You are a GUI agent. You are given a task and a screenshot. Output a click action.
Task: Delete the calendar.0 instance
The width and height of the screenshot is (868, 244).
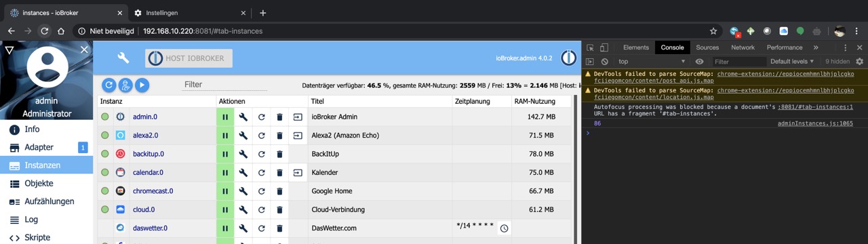pyautogui.click(x=280, y=173)
